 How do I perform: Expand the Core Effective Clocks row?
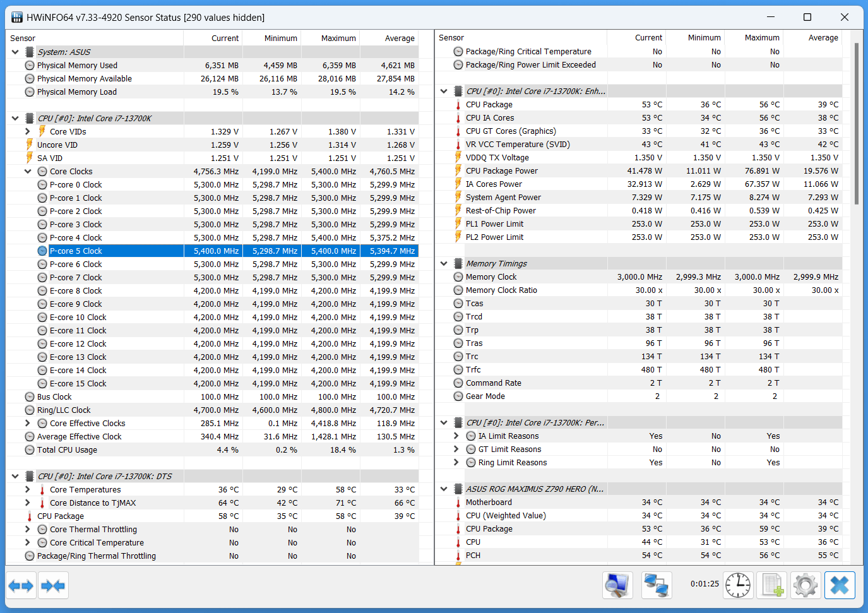[28, 423]
